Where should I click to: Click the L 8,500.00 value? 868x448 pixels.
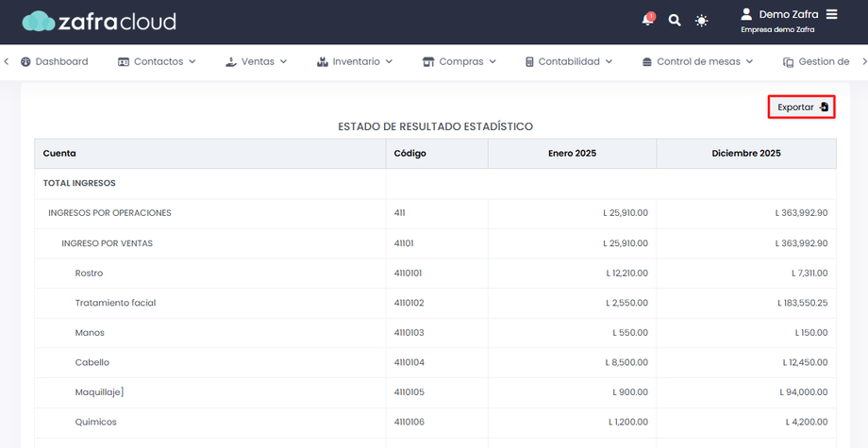point(626,363)
